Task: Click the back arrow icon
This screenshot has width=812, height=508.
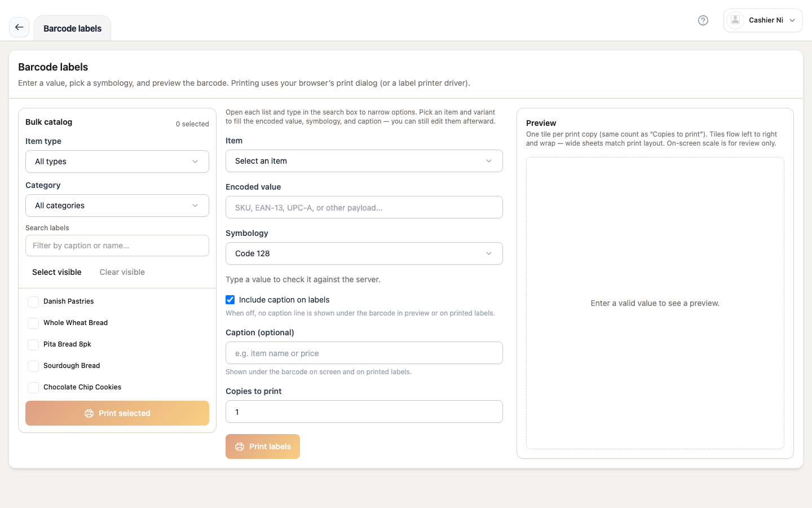Action: pos(19,27)
